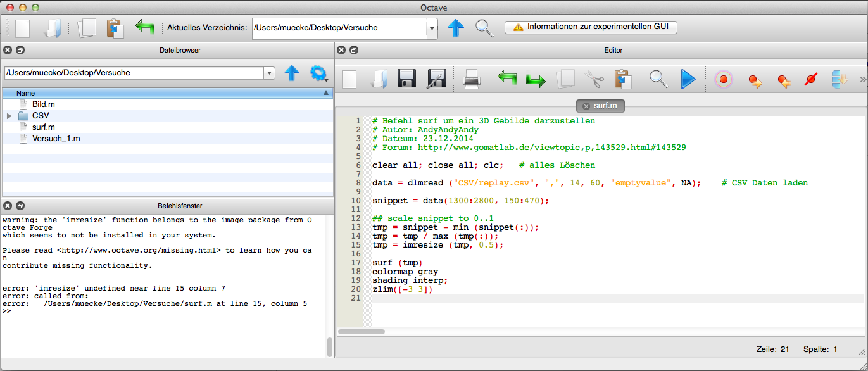Click Informationen zur experimentellen GUI button
This screenshot has height=371, width=868.
click(591, 27)
